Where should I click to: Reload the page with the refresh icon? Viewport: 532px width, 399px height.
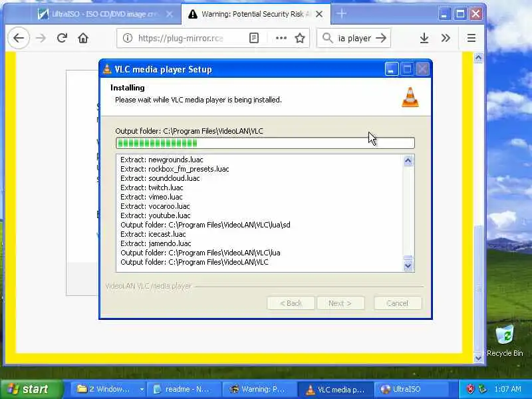[x=62, y=38]
